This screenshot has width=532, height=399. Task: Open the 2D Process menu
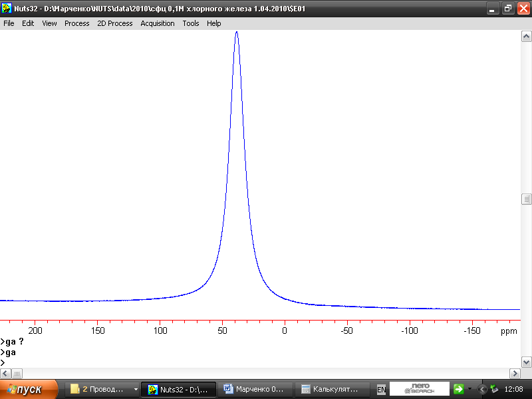tap(114, 23)
